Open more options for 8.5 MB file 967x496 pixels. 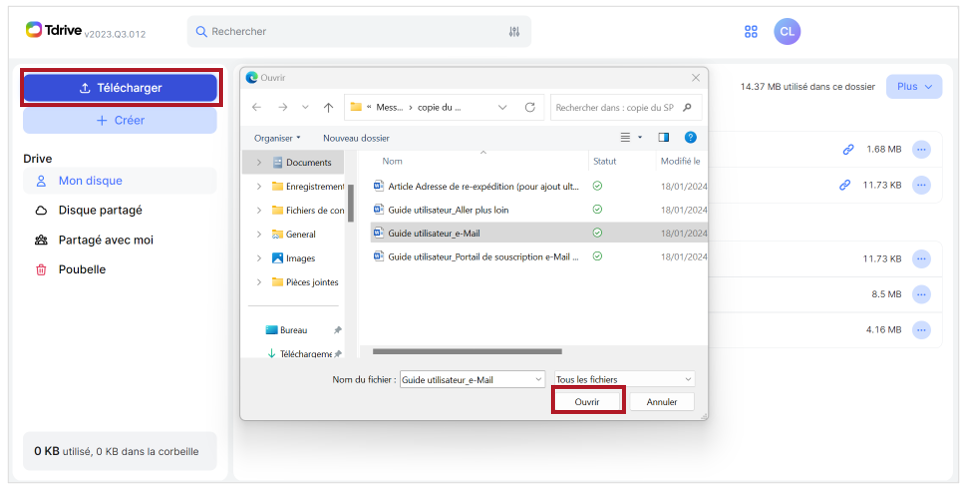pyautogui.click(x=921, y=294)
